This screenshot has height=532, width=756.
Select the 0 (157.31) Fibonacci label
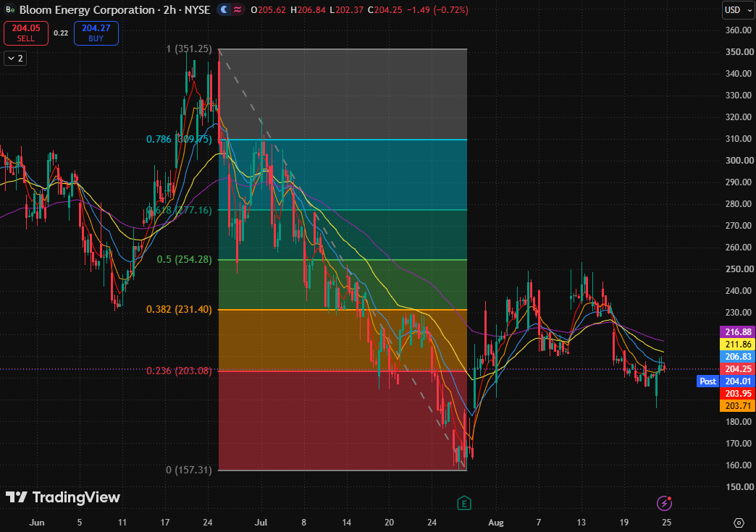pos(188,470)
